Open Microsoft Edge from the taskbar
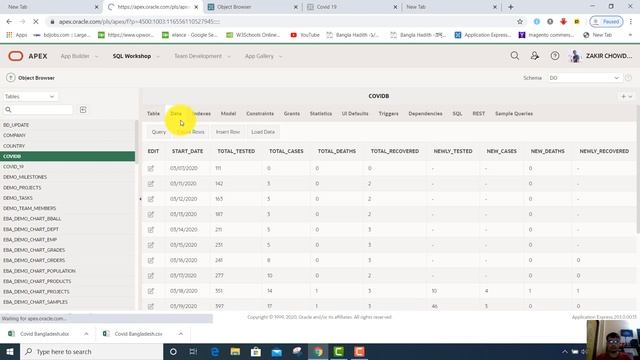The width and height of the screenshot is (640, 360). click(x=215, y=351)
